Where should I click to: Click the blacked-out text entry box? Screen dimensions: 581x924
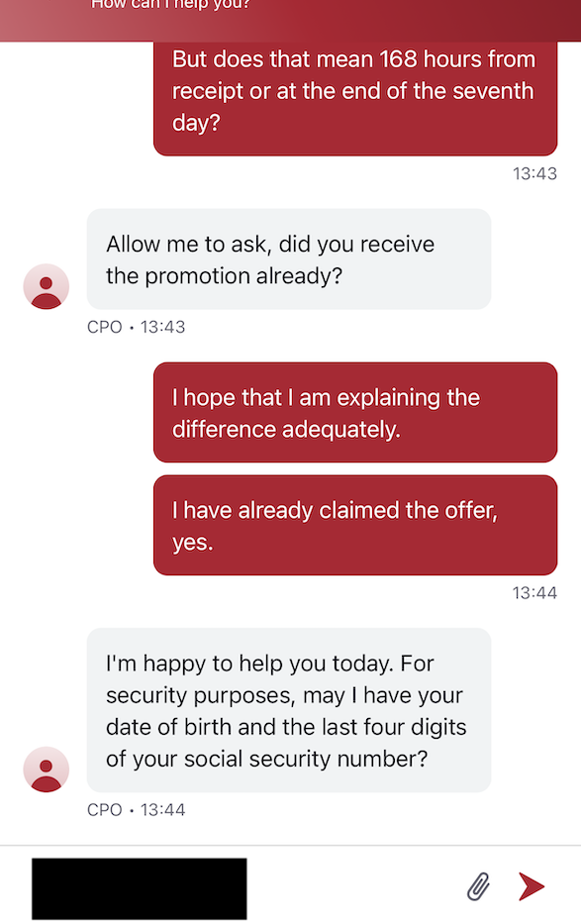coord(139,886)
